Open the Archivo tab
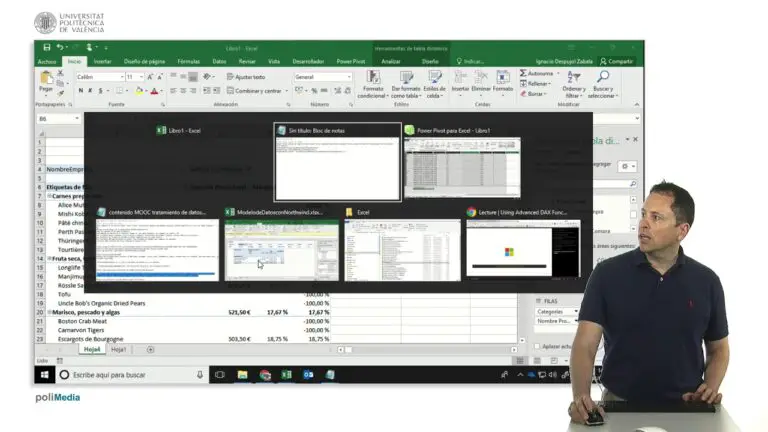The image size is (768, 432). (47, 62)
